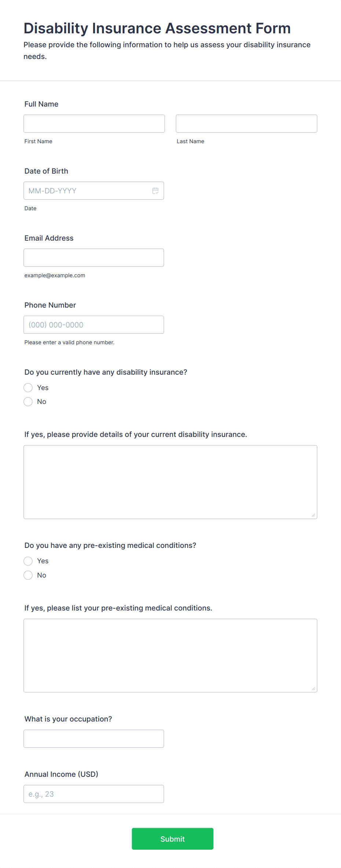Click the First Name input field
This screenshot has width=341, height=868.
point(94,123)
